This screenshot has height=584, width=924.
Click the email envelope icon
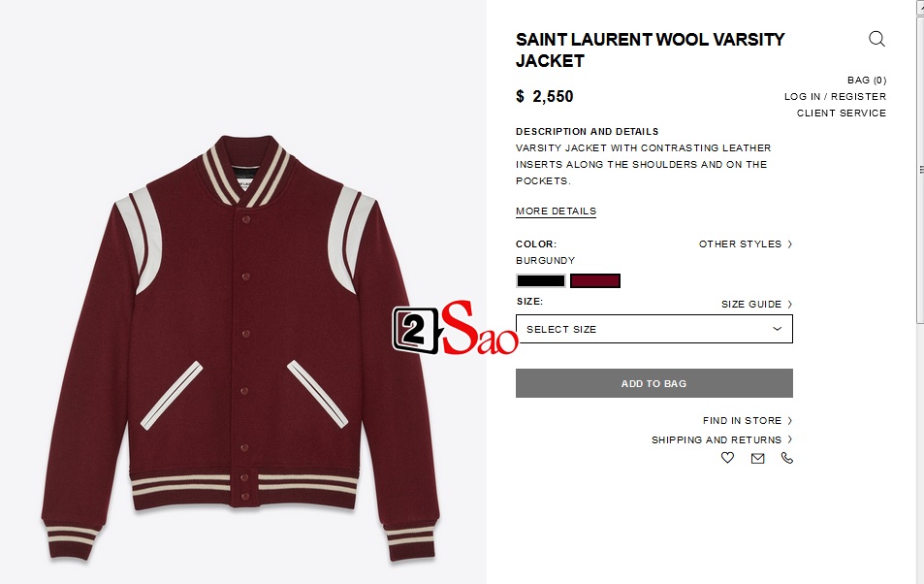tap(758, 458)
